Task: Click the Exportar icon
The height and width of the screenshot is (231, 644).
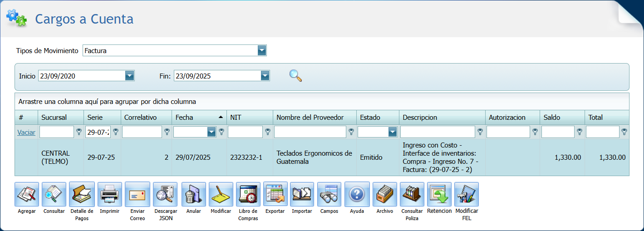Action: pos(275,194)
